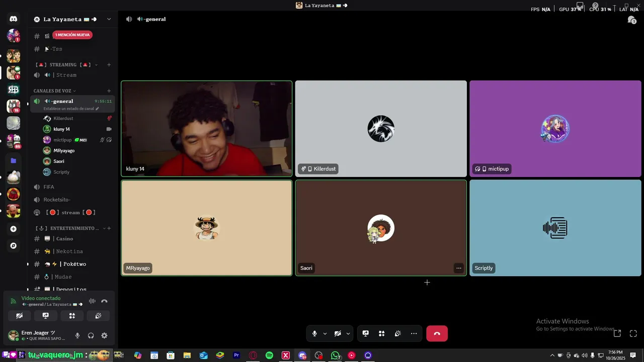
Task: Open the chat panel with 1 badge
Action: click(631, 20)
